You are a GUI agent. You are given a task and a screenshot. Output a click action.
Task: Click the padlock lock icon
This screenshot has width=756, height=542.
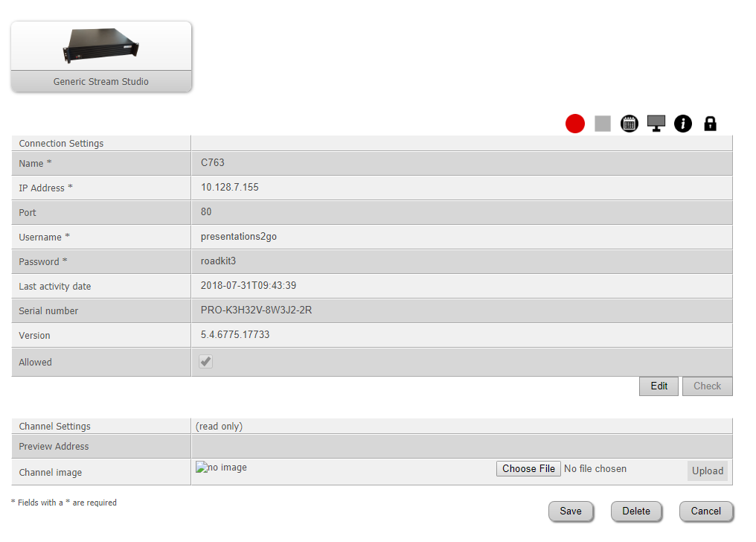710,124
